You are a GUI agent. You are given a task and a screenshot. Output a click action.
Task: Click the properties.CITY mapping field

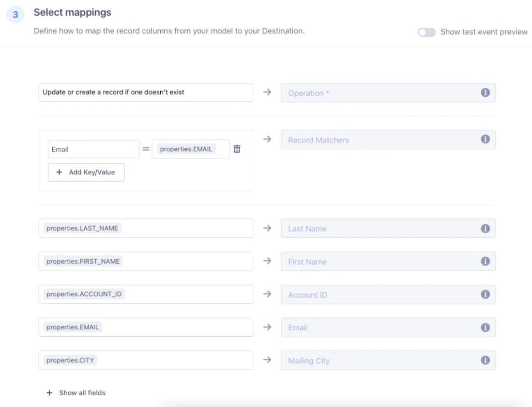[x=145, y=360]
